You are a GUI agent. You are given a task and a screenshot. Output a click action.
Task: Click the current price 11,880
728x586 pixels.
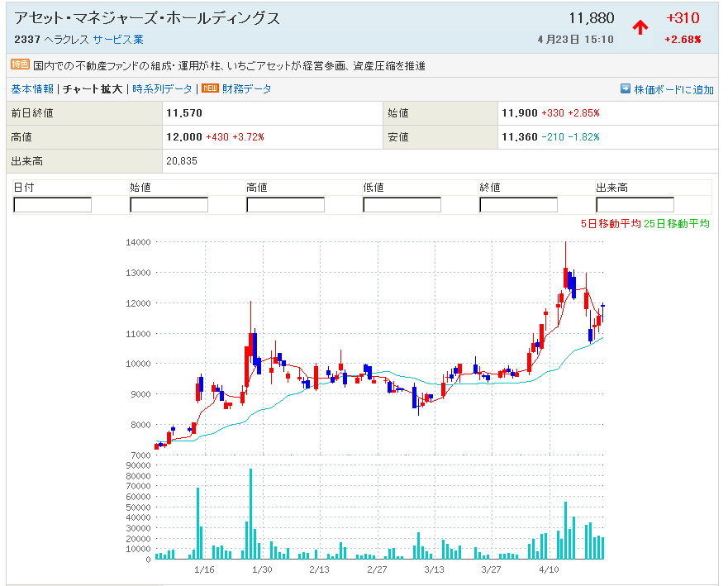pos(592,18)
